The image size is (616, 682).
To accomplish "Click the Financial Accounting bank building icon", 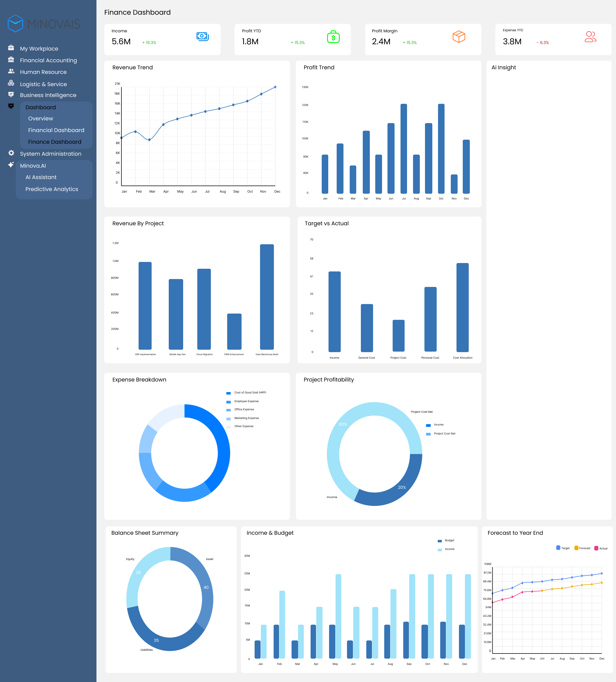I will click(11, 60).
